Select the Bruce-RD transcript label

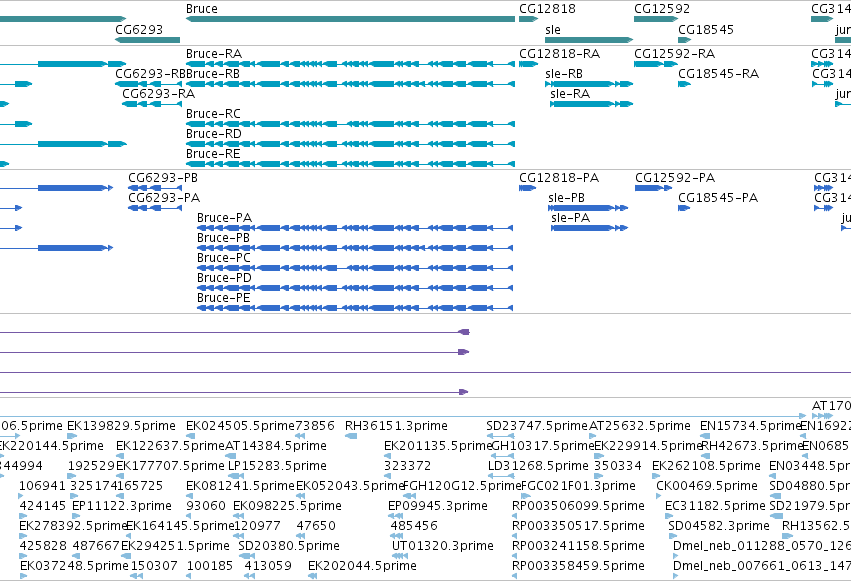214,134
